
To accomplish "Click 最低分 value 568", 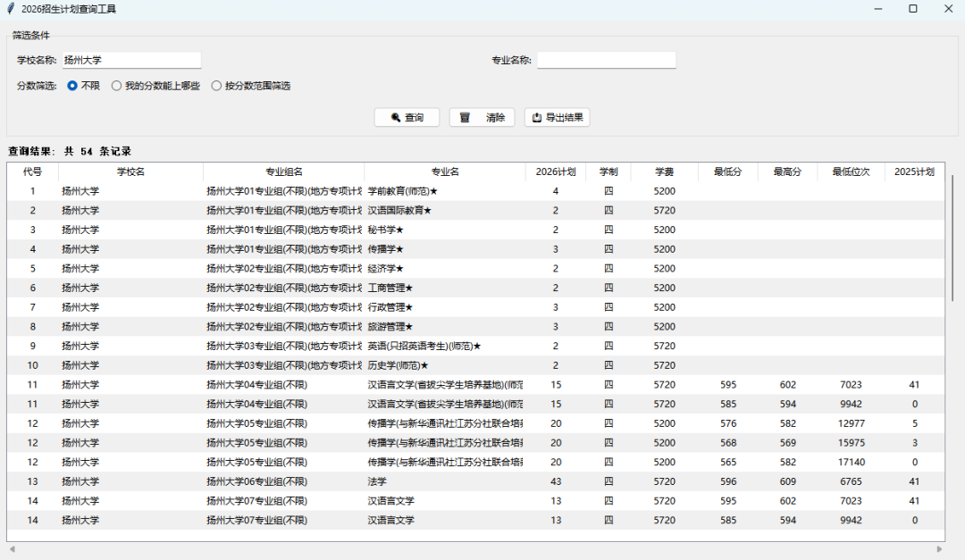I will (728, 443).
